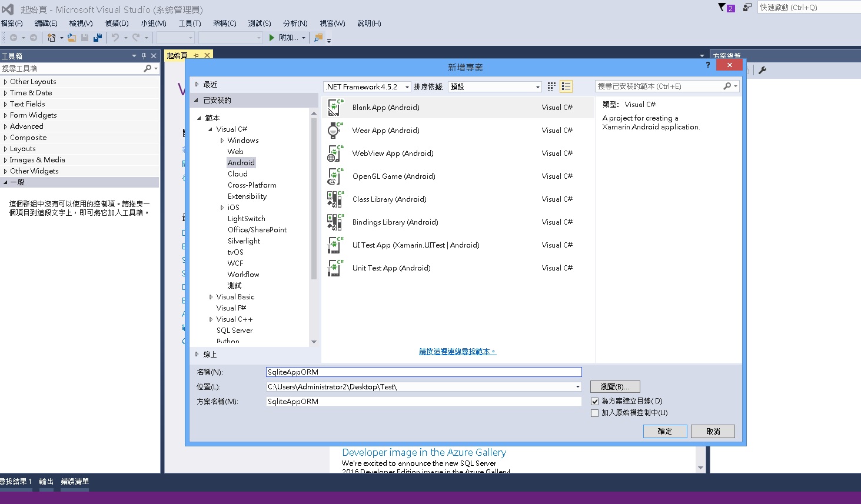The height and width of the screenshot is (504, 861).
Task: Expand the Visual Basic tree node
Action: click(211, 297)
